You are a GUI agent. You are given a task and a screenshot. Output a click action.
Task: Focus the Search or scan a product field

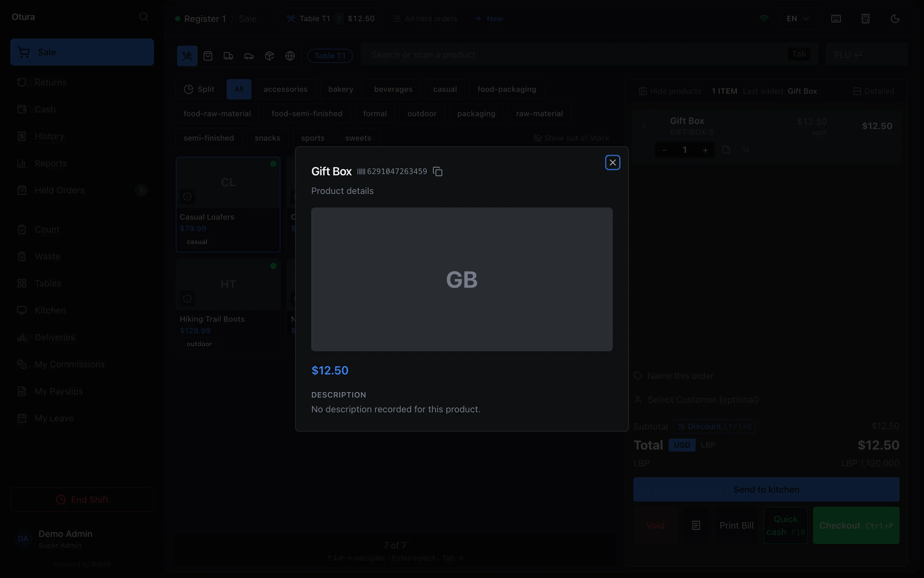click(589, 55)
